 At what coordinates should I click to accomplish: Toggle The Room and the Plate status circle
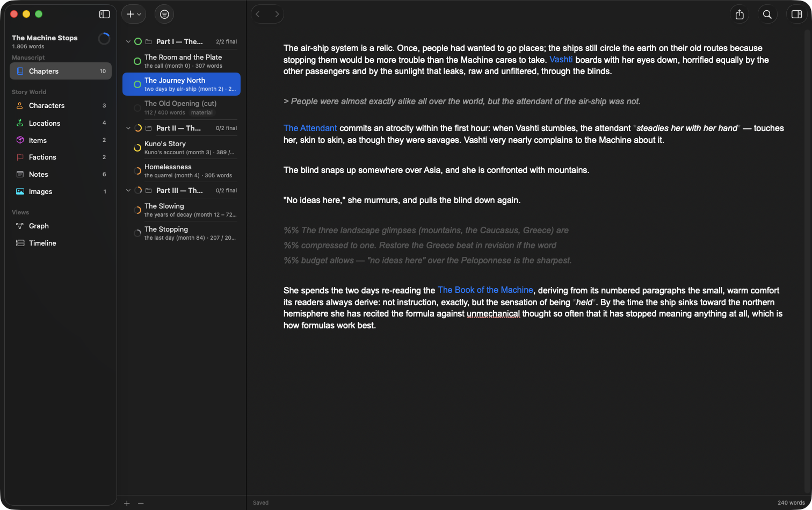point(137,61)
